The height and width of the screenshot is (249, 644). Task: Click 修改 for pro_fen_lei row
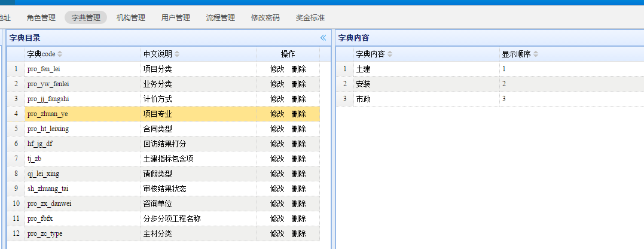point(277,69)
